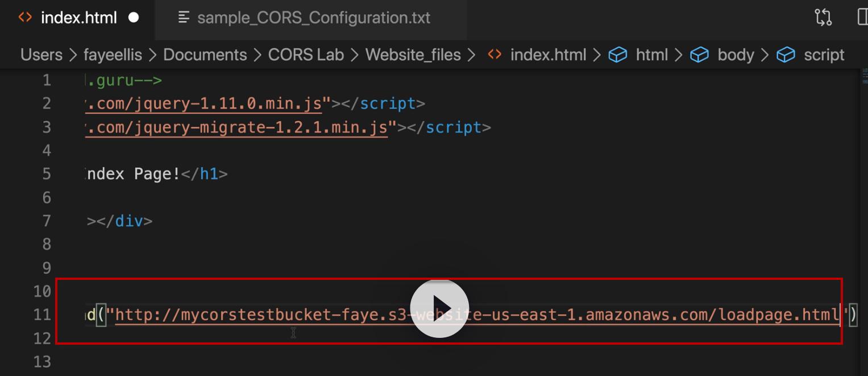
Task: Click the play button overlay
Action: pos(439,308)
